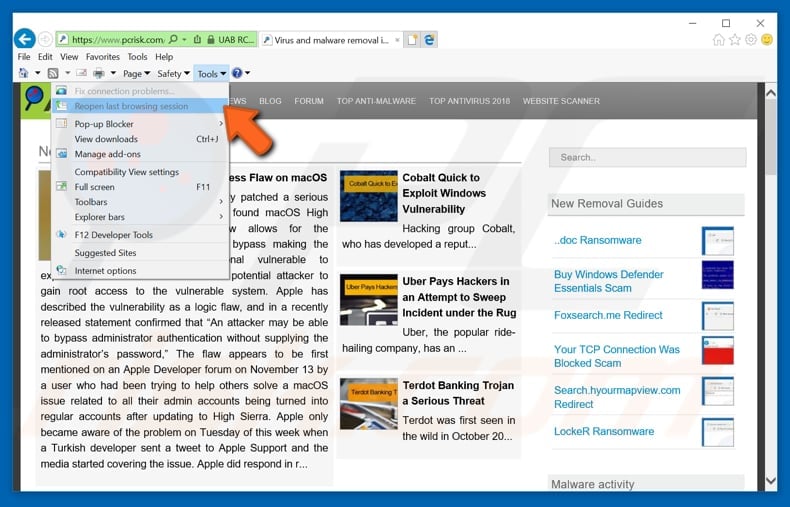Click the Print icon in command bar

coord(99,74)
